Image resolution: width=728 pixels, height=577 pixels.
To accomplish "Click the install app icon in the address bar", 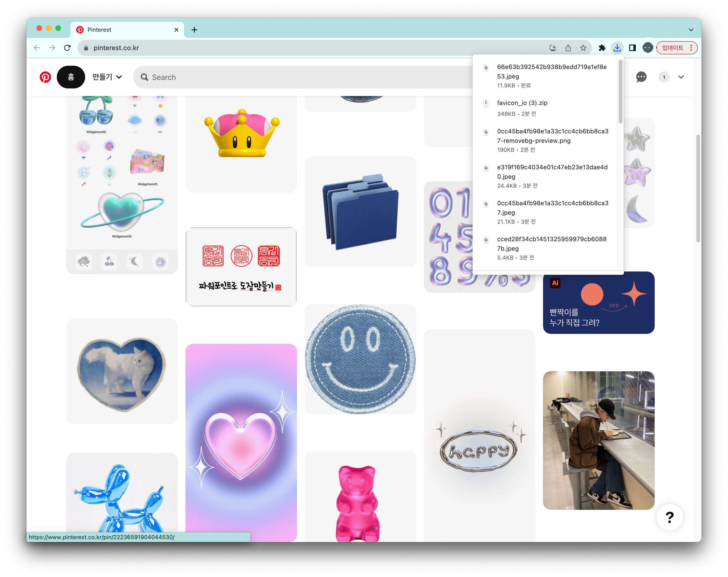I will pos(553,48).
